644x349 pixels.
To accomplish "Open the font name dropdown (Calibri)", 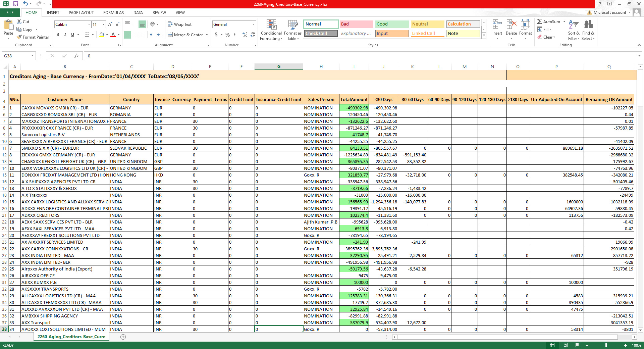I will (89, 24).
